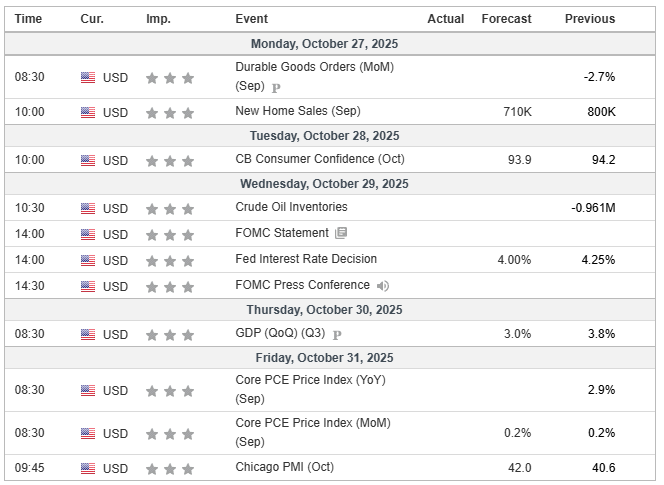664x485 pixels.
Task: Click the preliminary icon beside Durable Goods Orders
Action: 276,87
